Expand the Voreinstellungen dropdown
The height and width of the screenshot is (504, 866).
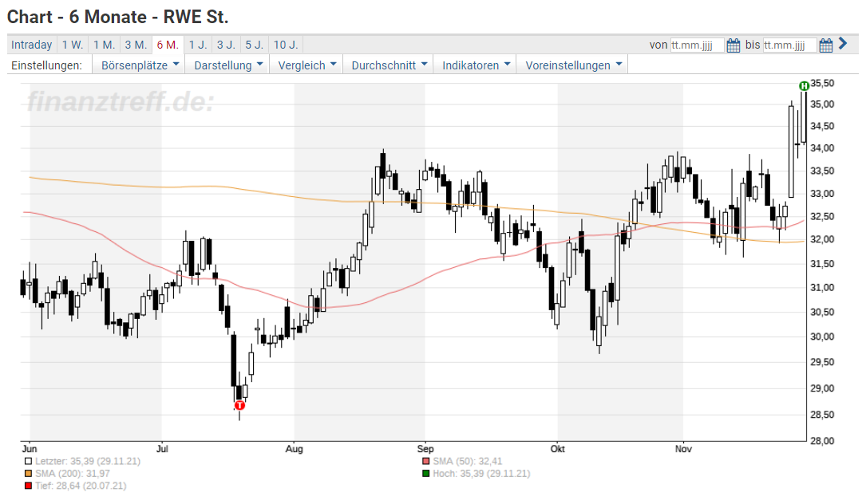point(573,65)
